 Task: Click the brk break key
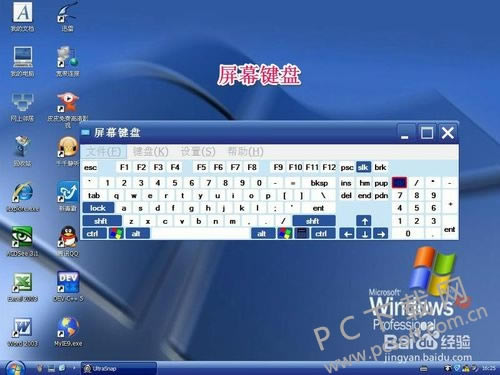click(x=380, y=167)
